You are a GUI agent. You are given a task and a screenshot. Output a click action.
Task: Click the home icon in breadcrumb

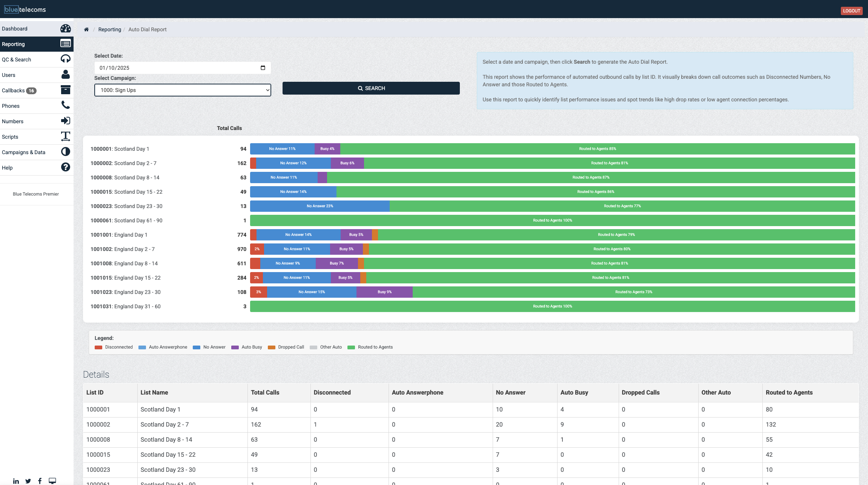(86, 29)
